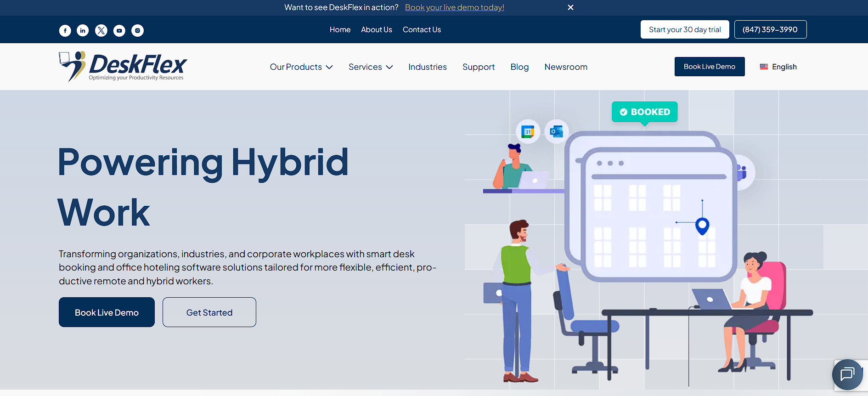The image size is (868, 396).
Task: Open the live chat widget
Action: pyautogui.click(x=847, y=374)
